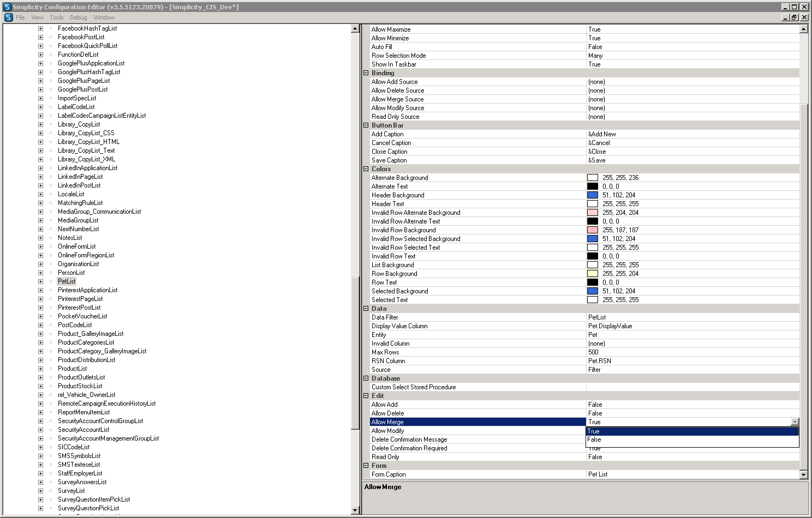Select the Invalid Column property row
The height and width of the screenshot is (518, 812).
click(584, 344)
